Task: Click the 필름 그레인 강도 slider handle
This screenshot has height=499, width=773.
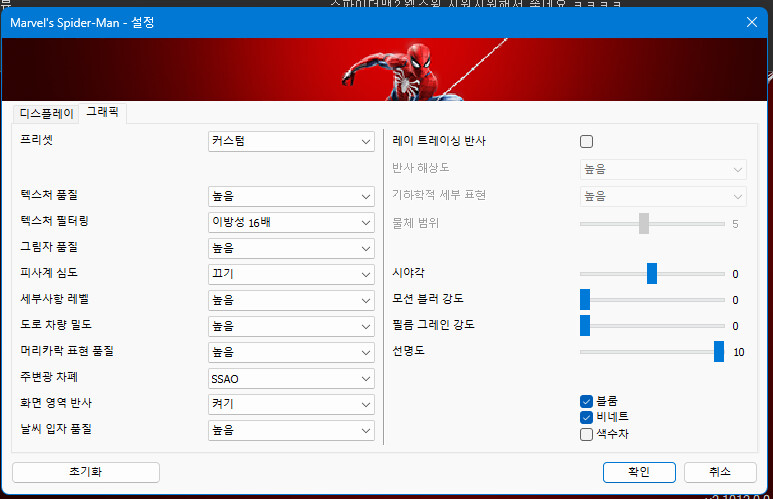Action: 585,326
